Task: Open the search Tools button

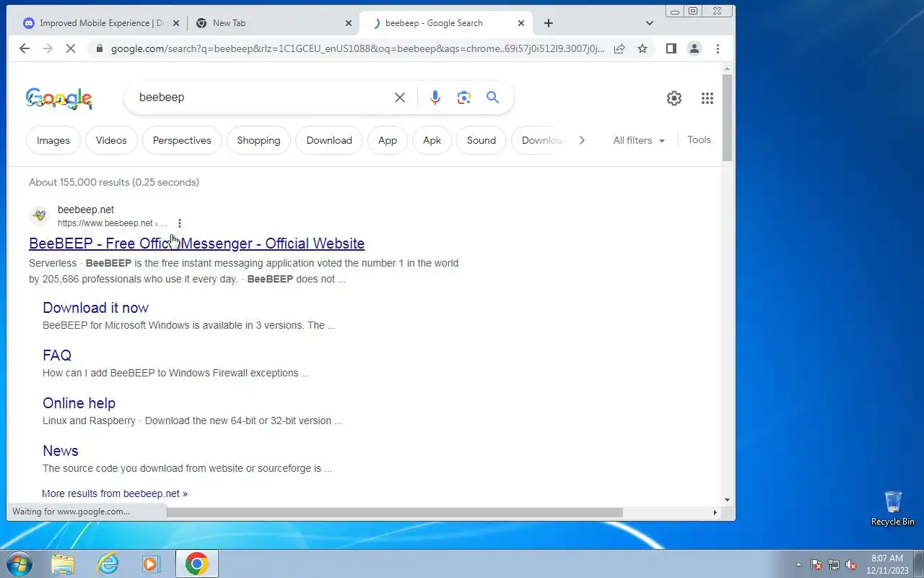Action: coord(699,140)
